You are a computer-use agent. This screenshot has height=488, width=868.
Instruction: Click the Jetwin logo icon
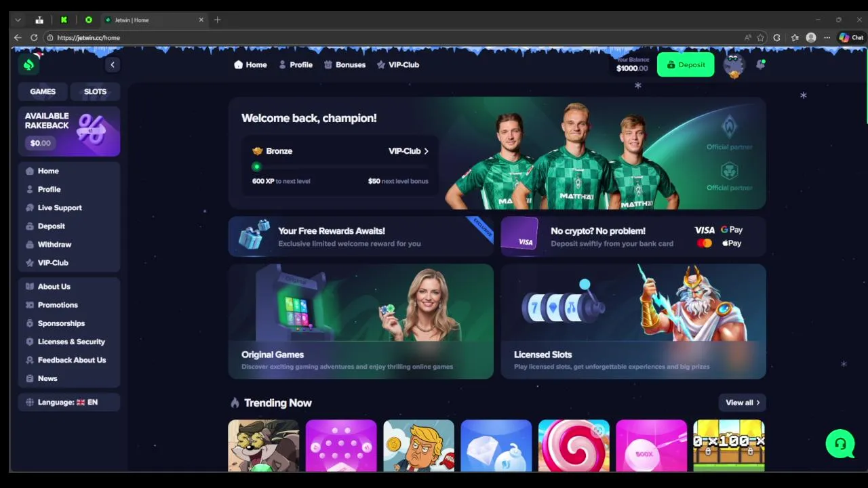[x=28, y=64]
